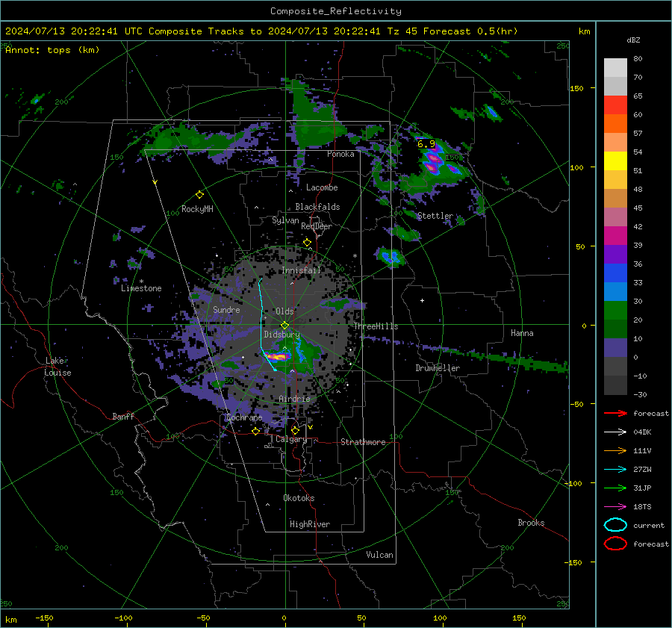The width and height of the screenshot is (672, 628).
Task: Click the bright yellow dBZ scale swatch
Action: pos(615,161)
